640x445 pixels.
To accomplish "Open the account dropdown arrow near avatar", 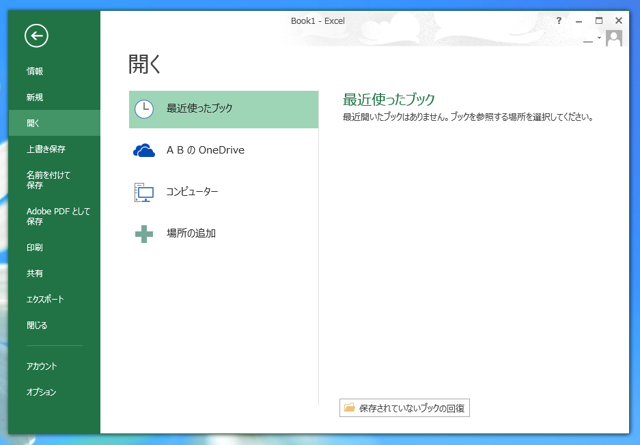I will coord(599,38).
